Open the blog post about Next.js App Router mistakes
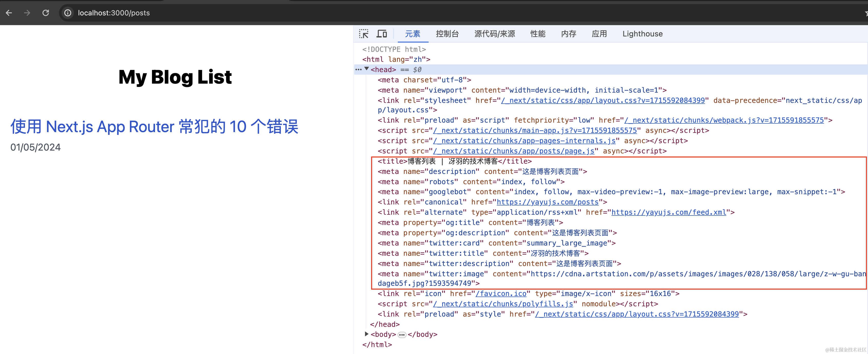This screenshot has height=354, width=868. pos(154,127)
